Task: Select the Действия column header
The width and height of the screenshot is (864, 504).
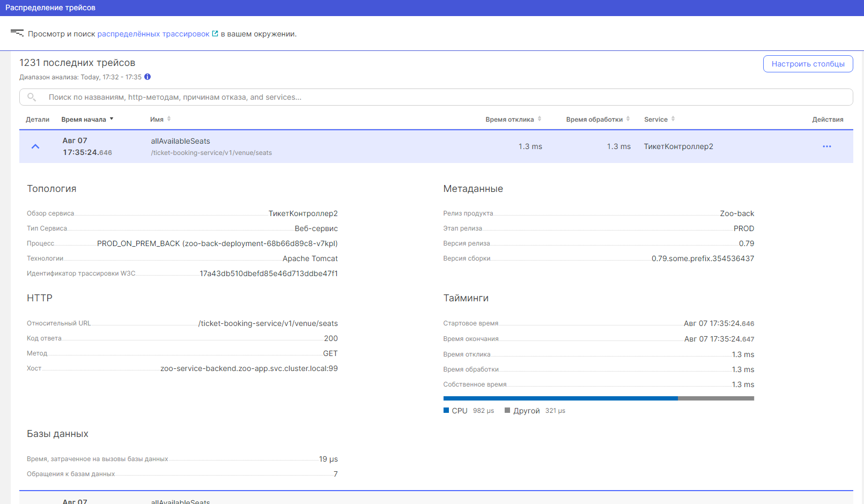Action: tap(827, 120)
